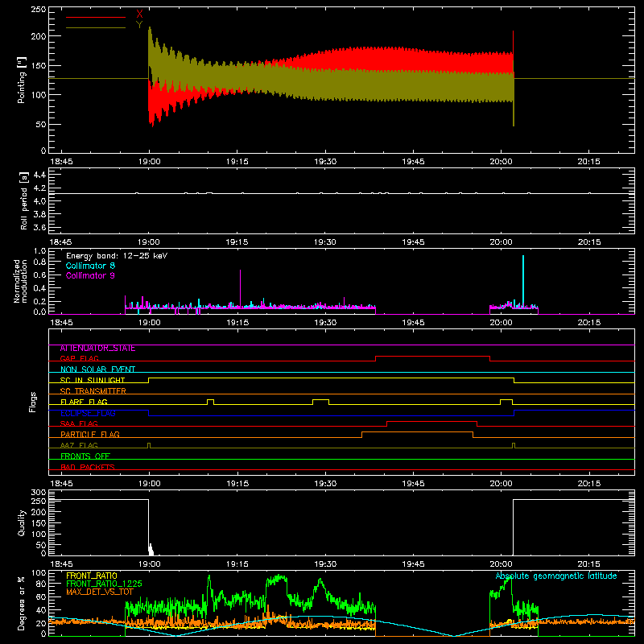Click the FLARE_FLAG pulse just before 19:30
Screen dimensions: 644x644
[320, 402]
